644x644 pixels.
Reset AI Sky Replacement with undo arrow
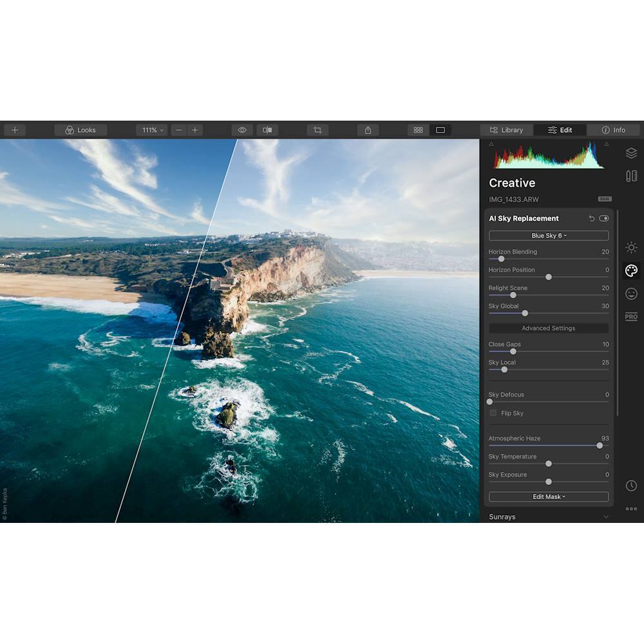(591, 218)
